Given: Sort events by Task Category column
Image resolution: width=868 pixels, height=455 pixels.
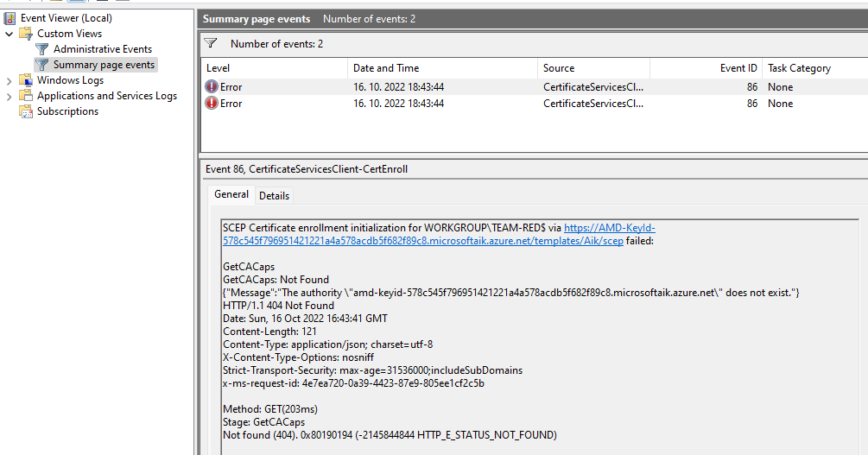Looking at the screenshot, I should point(814,68).
